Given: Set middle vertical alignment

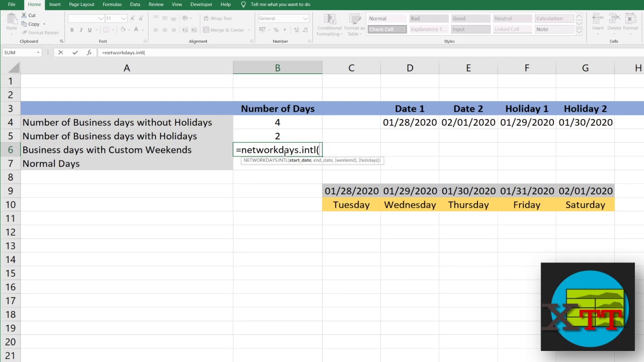Looking at the screenshot, I should point(165,19).
